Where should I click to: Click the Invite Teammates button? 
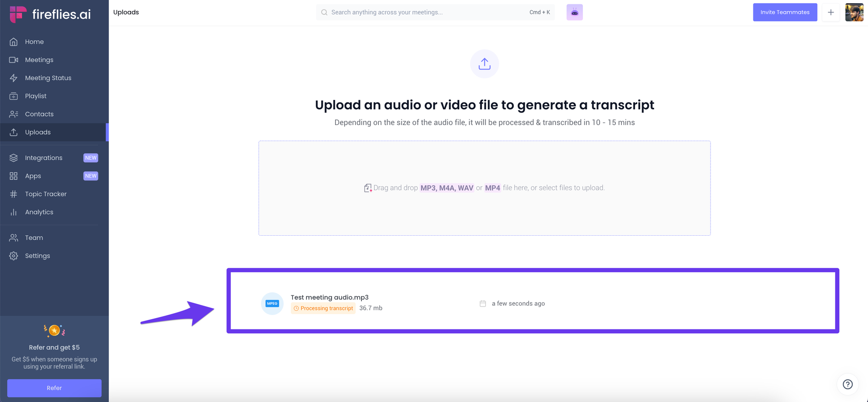785,12
